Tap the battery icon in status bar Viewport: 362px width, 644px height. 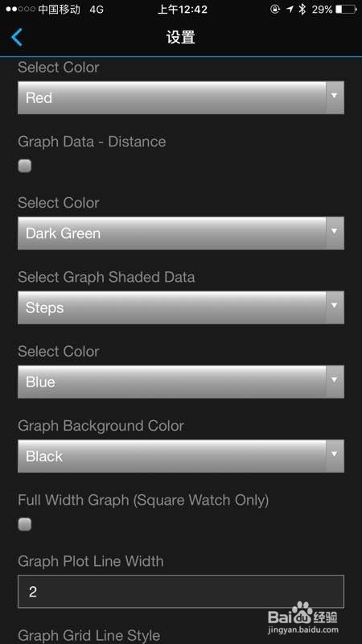346,10
